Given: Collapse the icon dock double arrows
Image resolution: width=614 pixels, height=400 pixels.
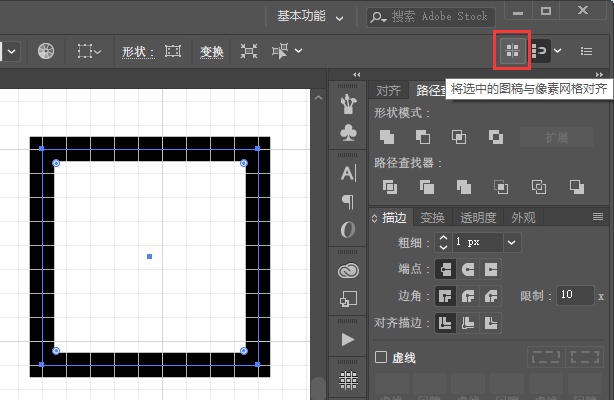Looking at the screenshot, I should click(x=356, y=74).
